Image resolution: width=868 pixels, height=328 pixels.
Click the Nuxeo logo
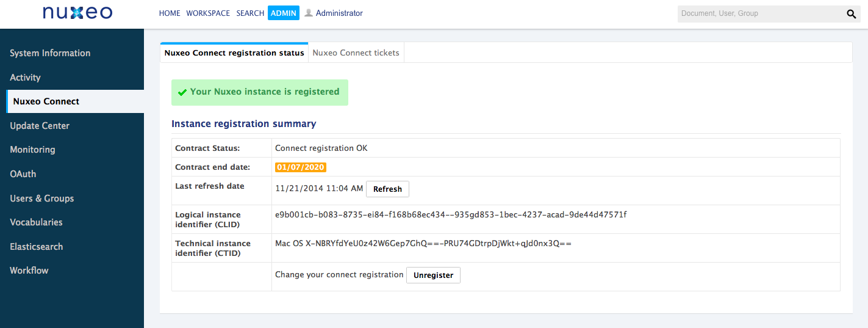[77, 13]
